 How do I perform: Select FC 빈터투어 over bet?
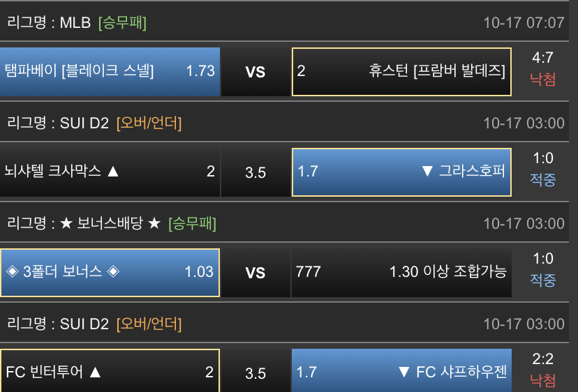click(110, 372)
